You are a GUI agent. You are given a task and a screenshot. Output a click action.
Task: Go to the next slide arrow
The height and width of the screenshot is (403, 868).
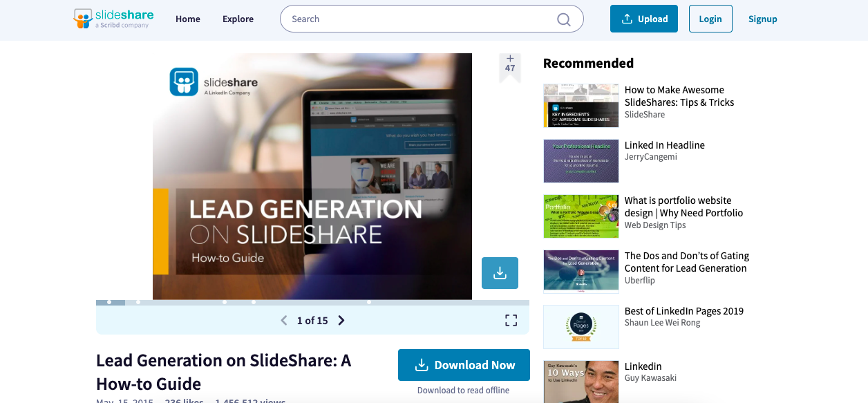click(x=341, y=321)
